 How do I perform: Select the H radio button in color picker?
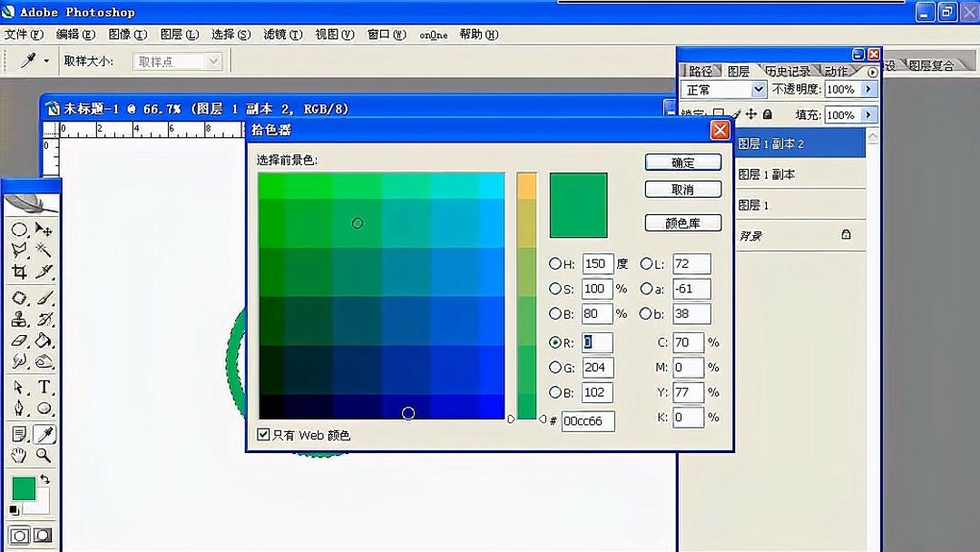pyautogui.click(x=556, y=263)
